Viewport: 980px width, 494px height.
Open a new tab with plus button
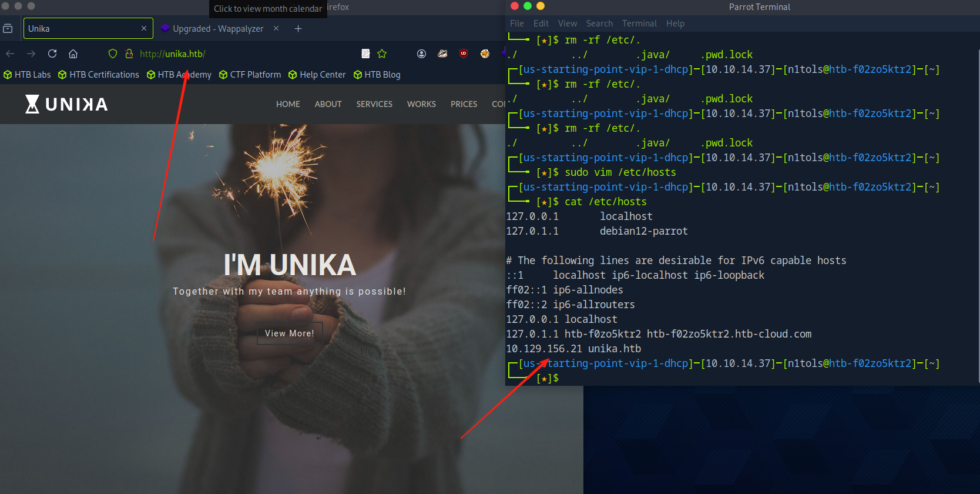pyautogui.click(x=298, y=28)
